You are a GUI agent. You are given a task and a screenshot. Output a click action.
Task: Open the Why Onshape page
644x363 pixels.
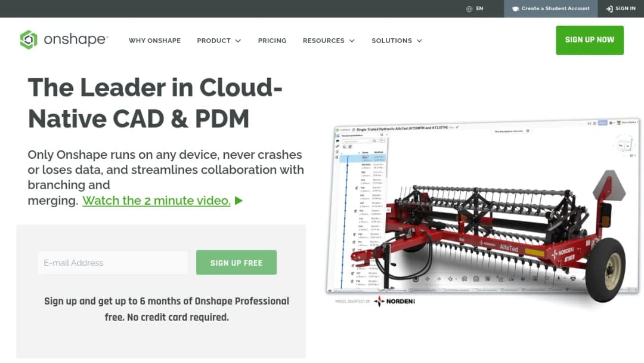pos(154,41)
